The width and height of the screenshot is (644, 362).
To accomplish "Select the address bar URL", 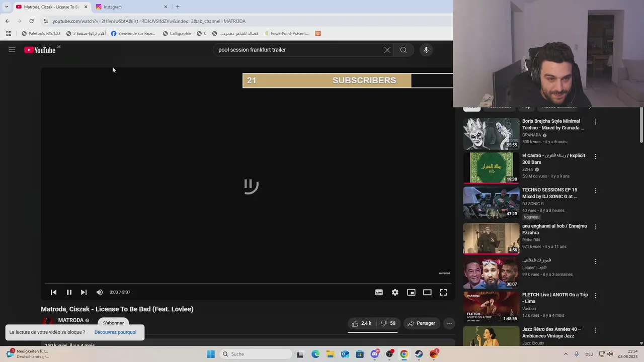I will pos(149,21).
